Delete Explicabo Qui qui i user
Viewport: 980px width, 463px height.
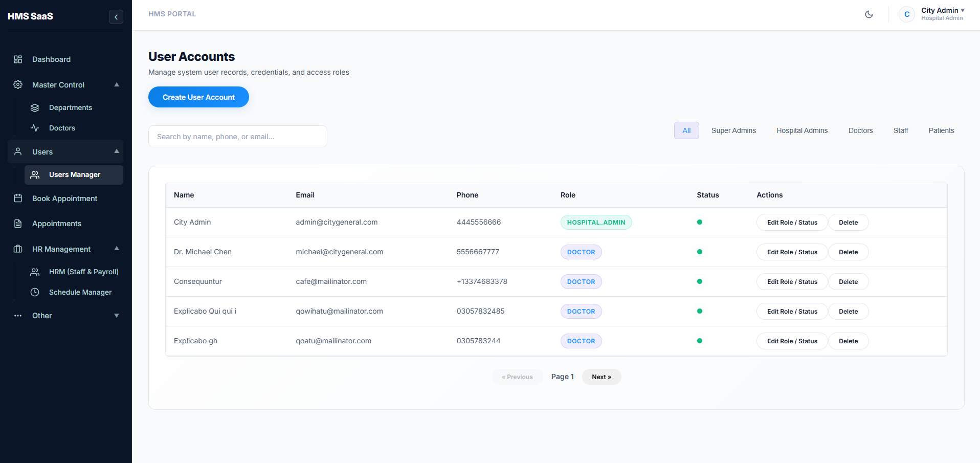click(x=848, y=312)
